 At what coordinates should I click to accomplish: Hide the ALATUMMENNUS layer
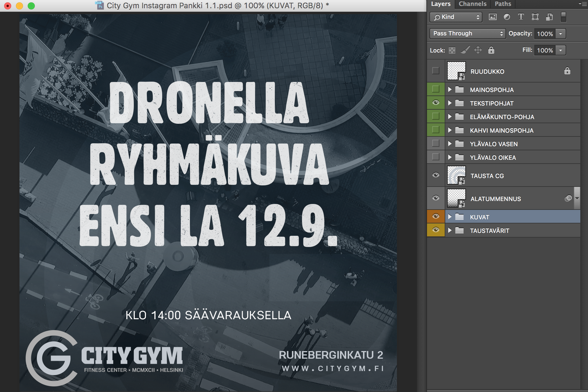(x=436, y=198)
